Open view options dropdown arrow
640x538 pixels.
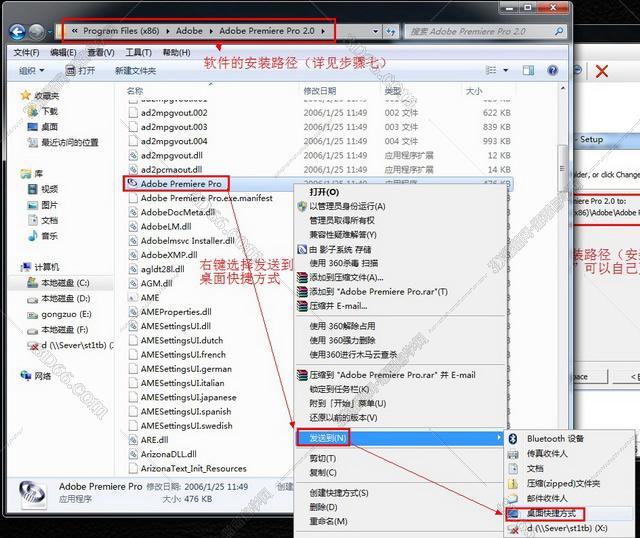[x=506, y=71]
